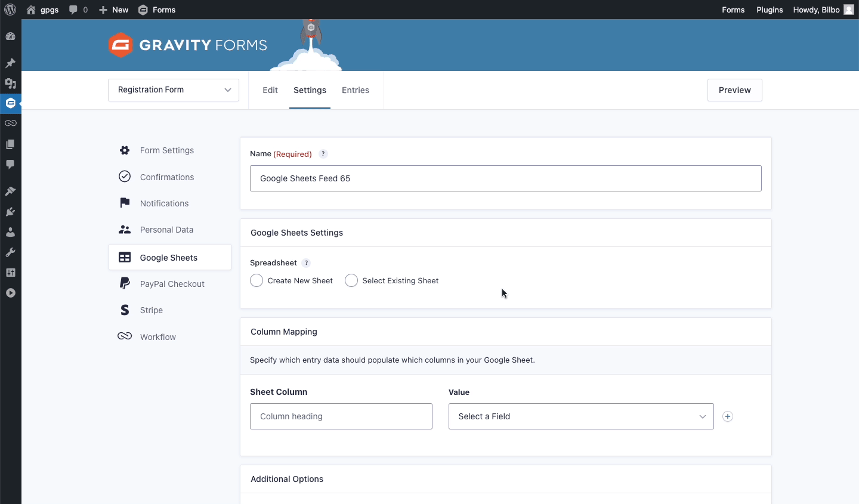Click the Stripe S logo icon

click(125, 310)
